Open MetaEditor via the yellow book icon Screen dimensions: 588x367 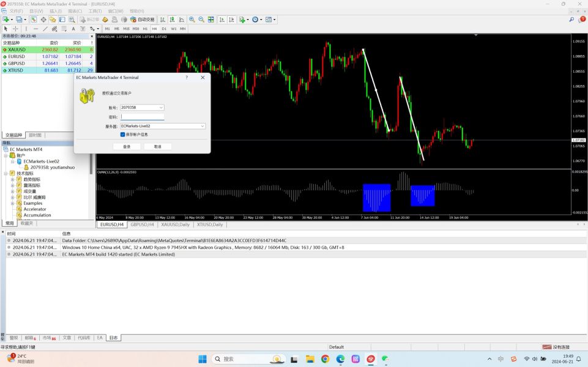[x=105, y=20]
